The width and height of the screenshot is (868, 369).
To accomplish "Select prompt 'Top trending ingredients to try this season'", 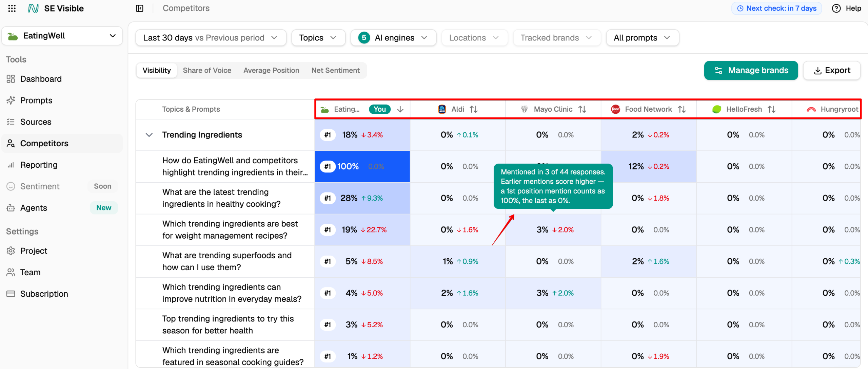I will (228, 324).
